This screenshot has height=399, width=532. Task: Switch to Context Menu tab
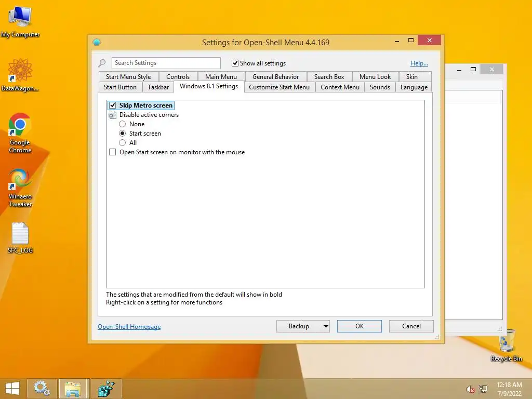tap(340, 87)
